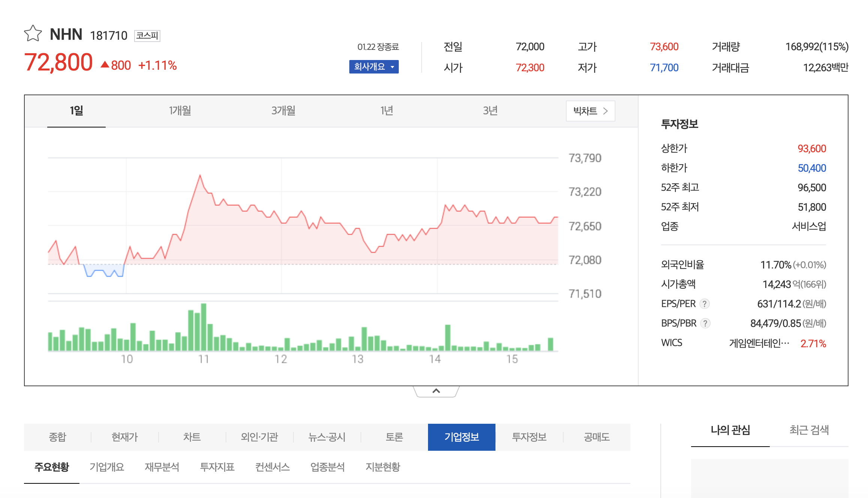Show the 3년 chart
The width and height of the screenshot is (868, 498).
click(490, 111)
